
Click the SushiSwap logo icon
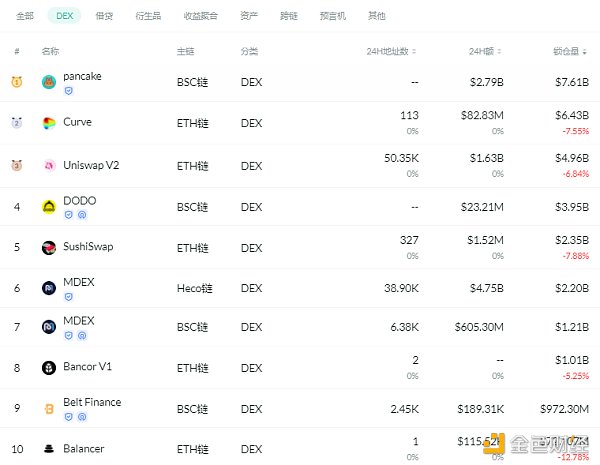[x=49, y=248]
